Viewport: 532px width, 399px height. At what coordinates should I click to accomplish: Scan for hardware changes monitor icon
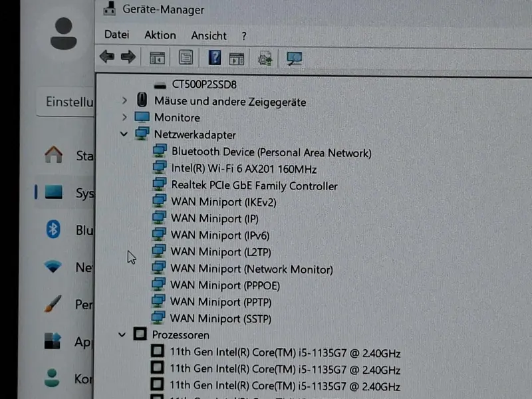coord(294,59)
